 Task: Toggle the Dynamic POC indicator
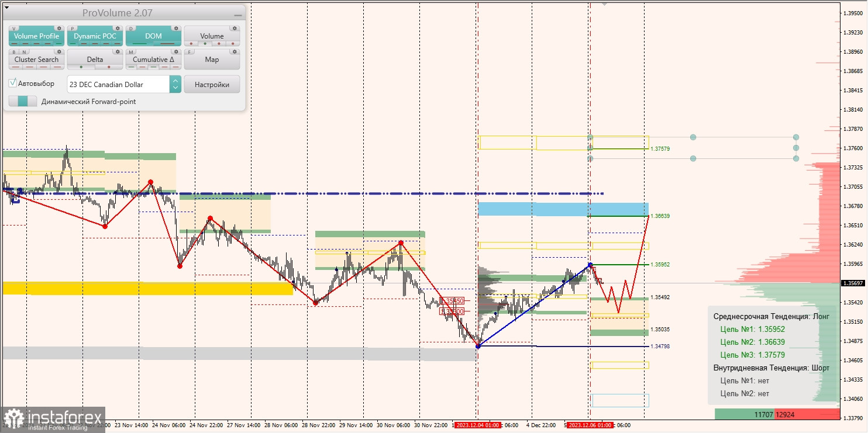(95, 36)
